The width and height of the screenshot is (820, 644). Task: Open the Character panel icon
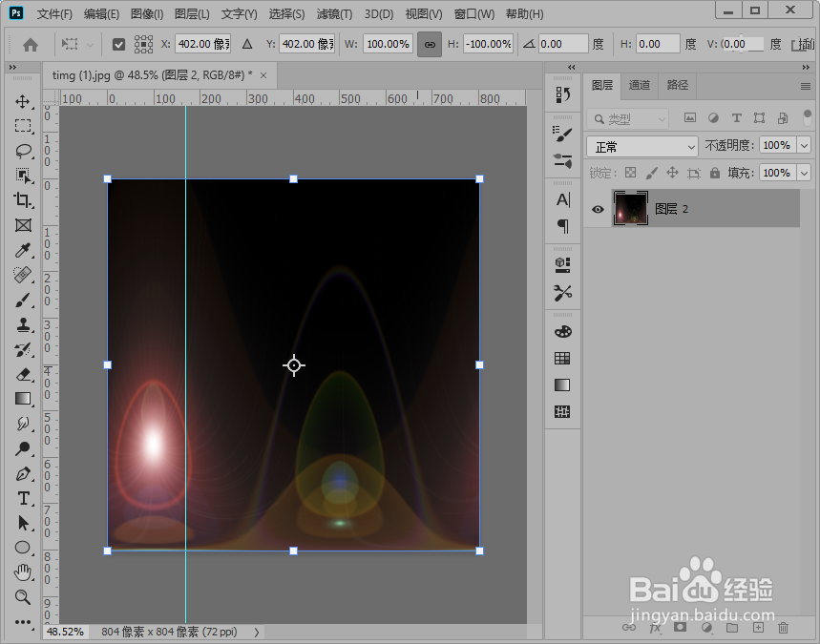click(562, 199)
